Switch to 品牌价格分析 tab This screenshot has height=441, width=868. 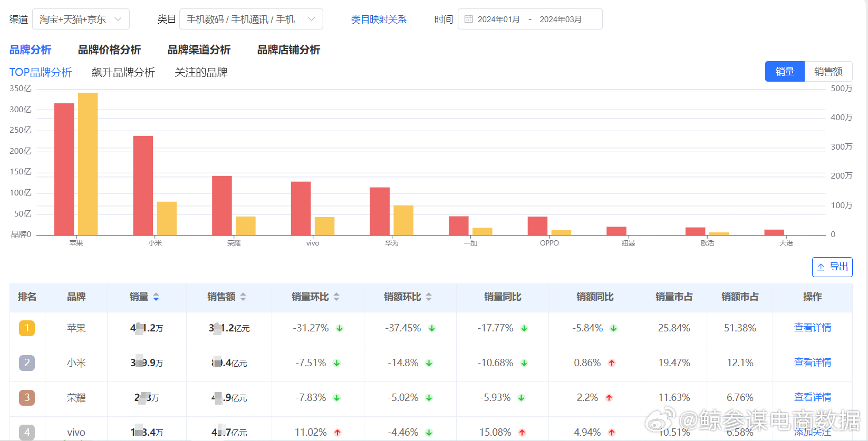tap(110, 50)
